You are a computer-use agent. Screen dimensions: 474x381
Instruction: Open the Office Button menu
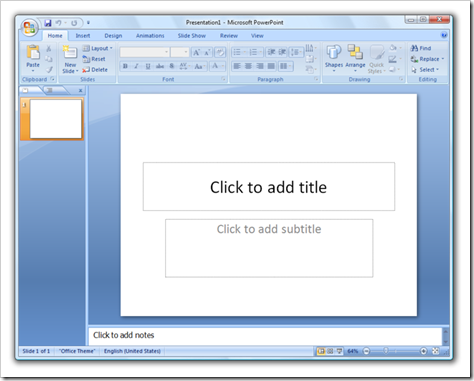pos(29,28)
